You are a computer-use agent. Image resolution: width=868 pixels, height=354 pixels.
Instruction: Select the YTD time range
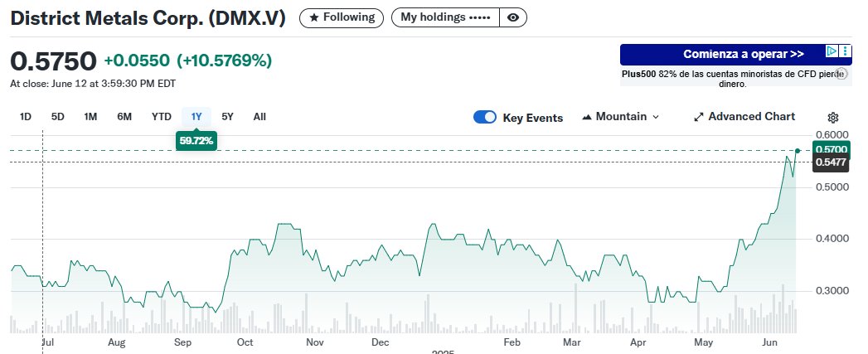pos(161,117)
